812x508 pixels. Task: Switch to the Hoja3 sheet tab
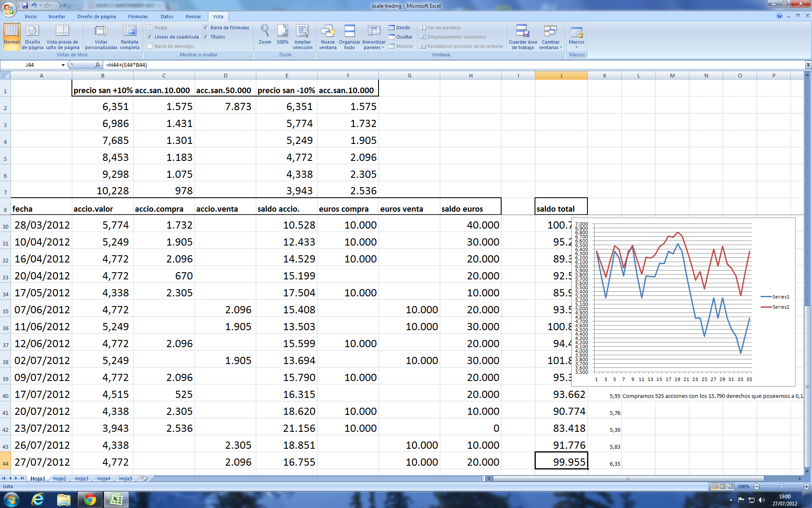(x=82, y=478)
